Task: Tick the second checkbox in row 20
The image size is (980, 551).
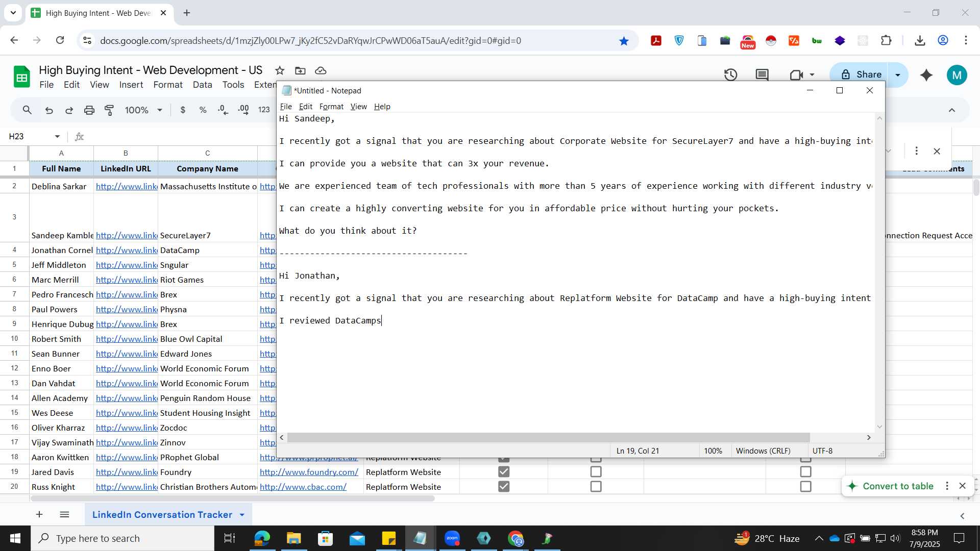Action: pyautogui.click(x=596, y=487)
